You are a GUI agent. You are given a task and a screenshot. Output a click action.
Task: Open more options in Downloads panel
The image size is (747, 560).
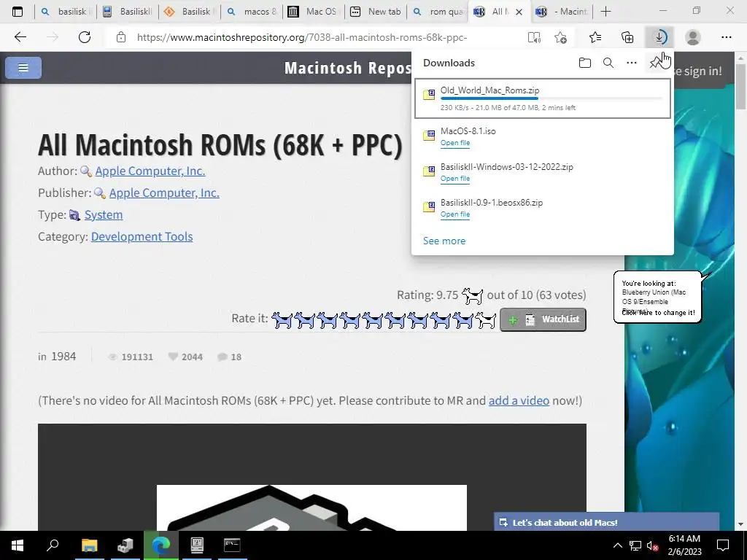(631, 63)
